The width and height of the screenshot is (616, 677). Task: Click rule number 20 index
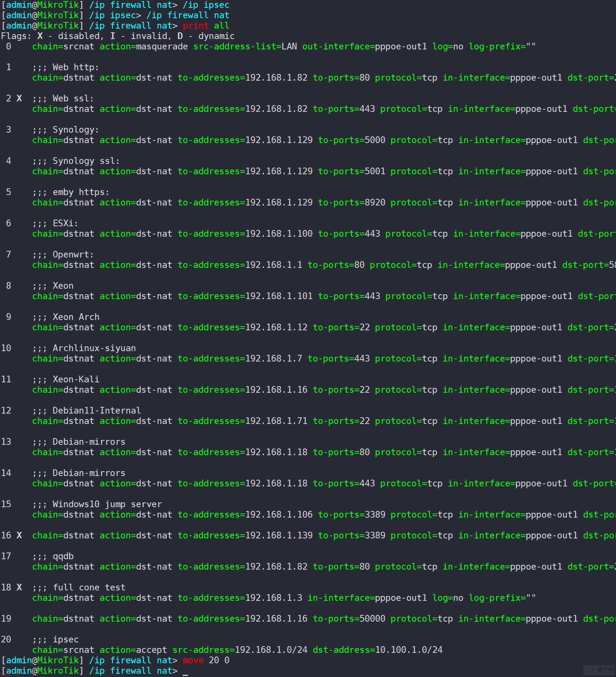[x=6, y=639]
